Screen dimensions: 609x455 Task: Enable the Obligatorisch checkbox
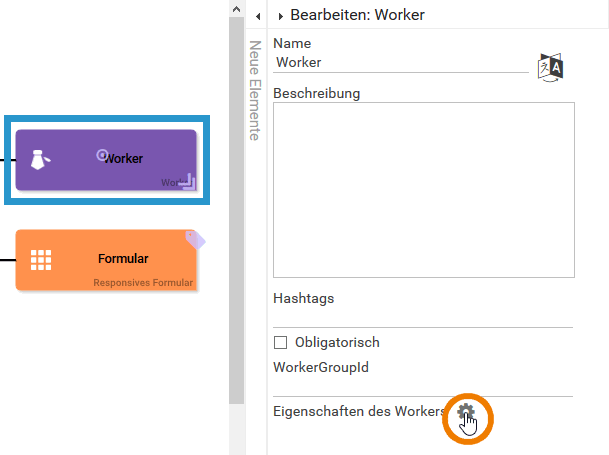[x=280, y=343]
